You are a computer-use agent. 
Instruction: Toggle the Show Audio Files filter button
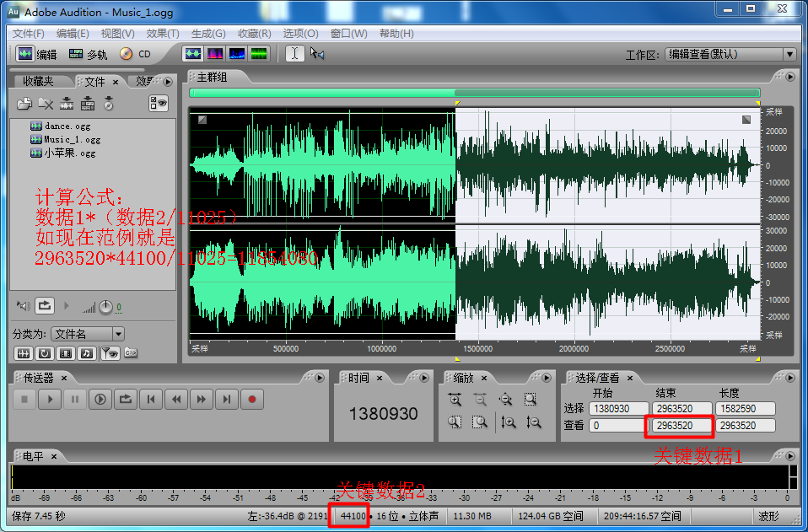pos(23,353)
